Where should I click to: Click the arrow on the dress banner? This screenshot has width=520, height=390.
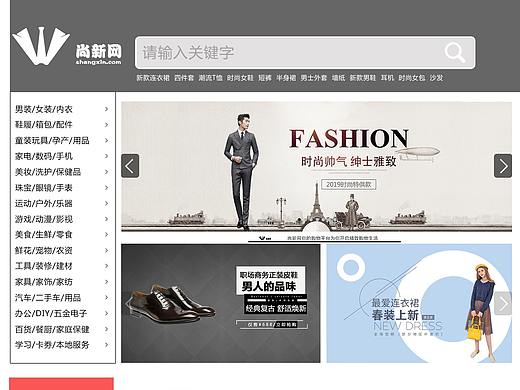[x=503, y=303]
